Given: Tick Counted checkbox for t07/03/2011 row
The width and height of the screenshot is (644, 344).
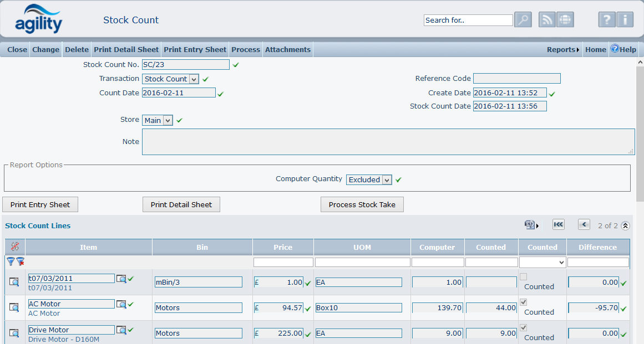Looking at the screenshot, I should (x=523, y=277).
